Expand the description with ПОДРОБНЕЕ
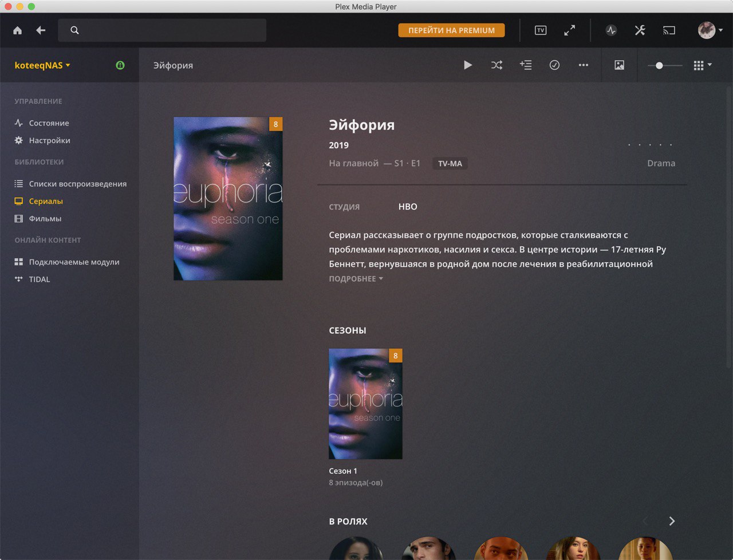The width and height of the screenshot is (733, 560). pos(356,279)
